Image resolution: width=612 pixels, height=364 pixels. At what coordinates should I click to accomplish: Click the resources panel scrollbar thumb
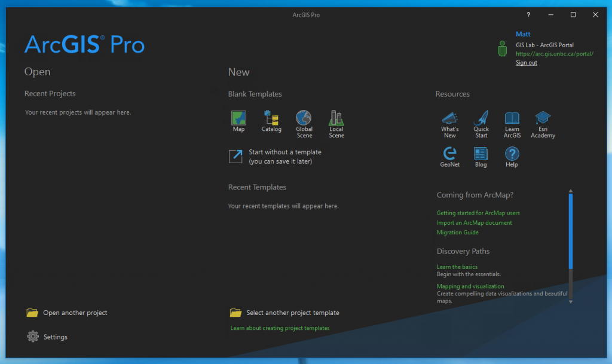(571, 231)
